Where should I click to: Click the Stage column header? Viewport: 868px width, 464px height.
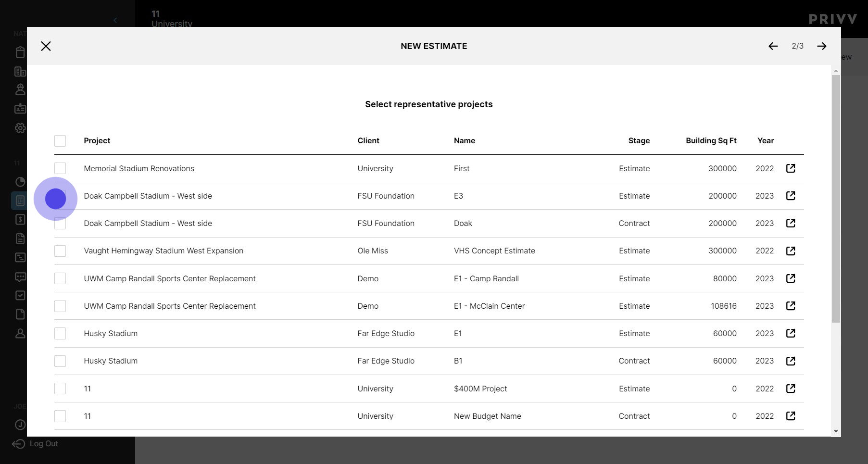639,140
